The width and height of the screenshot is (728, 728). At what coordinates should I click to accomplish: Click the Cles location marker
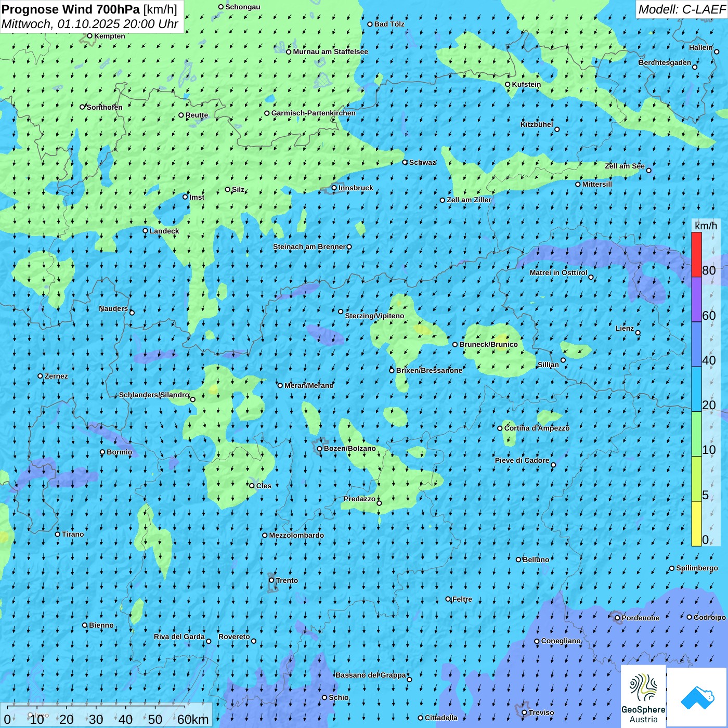252,486
